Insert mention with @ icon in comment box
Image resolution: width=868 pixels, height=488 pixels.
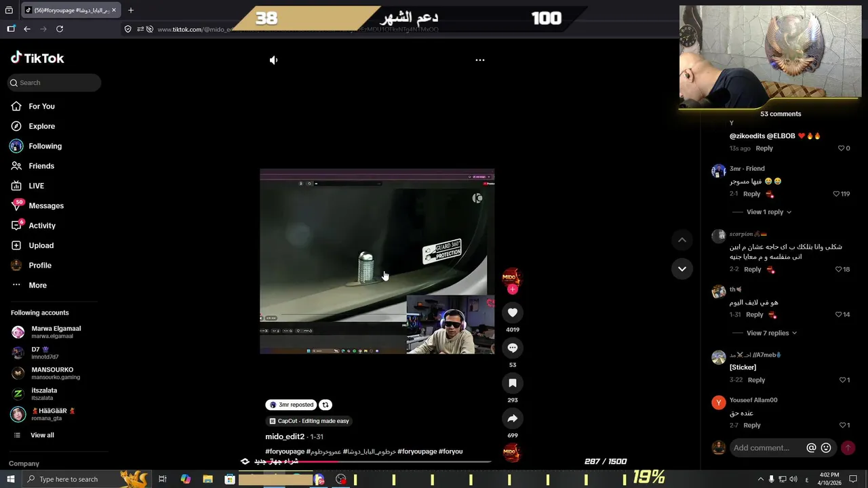[x=811, y=448]
